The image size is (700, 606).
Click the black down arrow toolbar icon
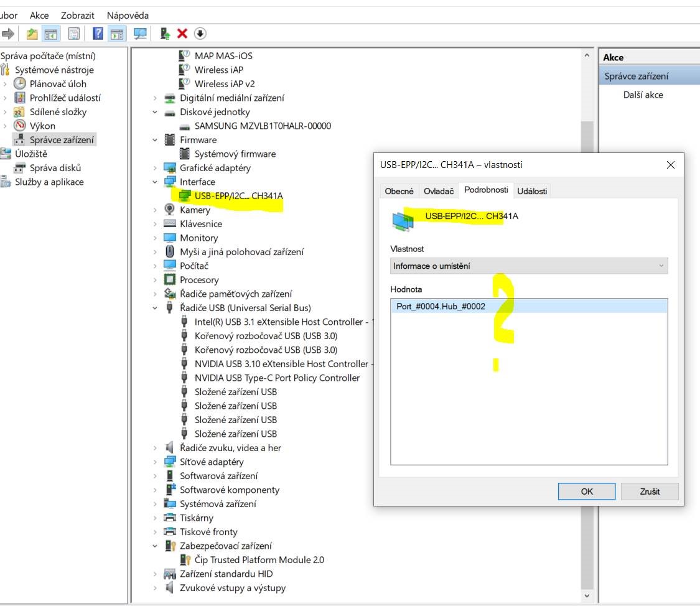coord(200,34)
